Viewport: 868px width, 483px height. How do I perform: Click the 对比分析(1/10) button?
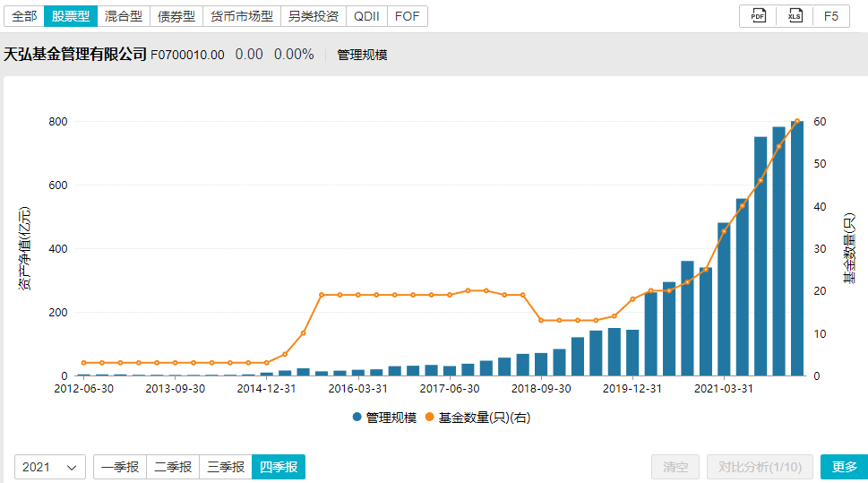tap(760, 467)
